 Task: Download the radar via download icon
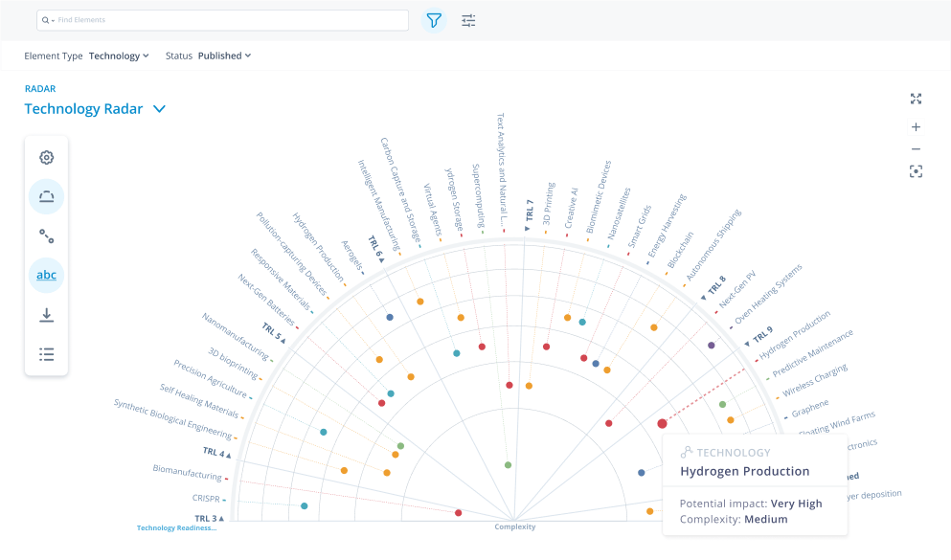point(47,315)
